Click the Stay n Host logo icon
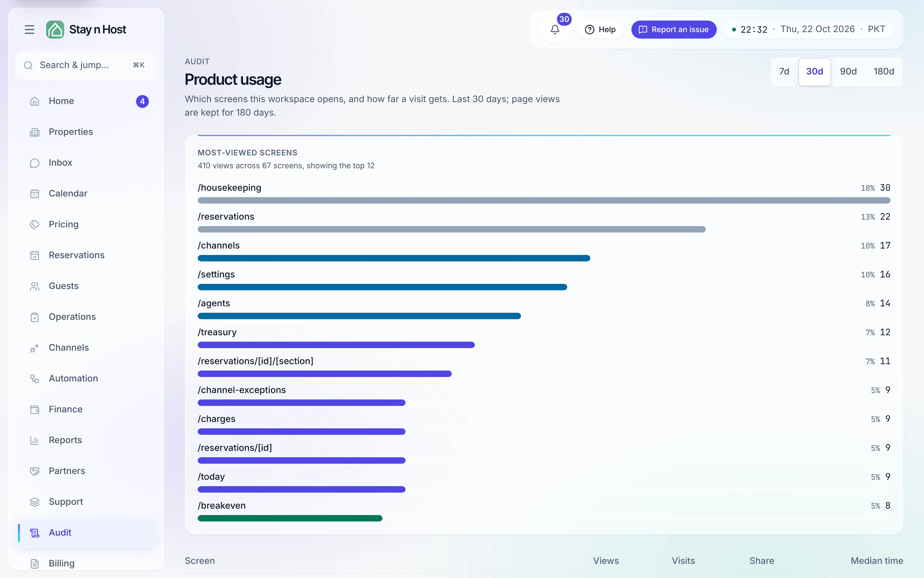 55,30
